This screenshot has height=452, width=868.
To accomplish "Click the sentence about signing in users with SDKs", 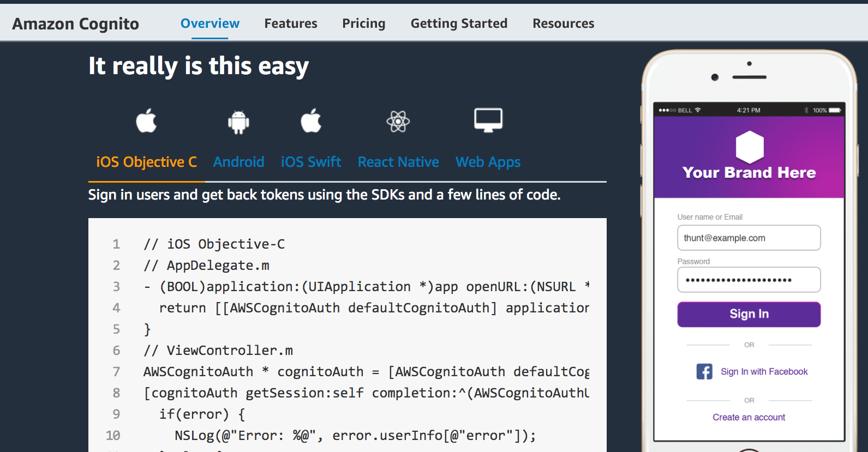I will click(x=325, y=195).
